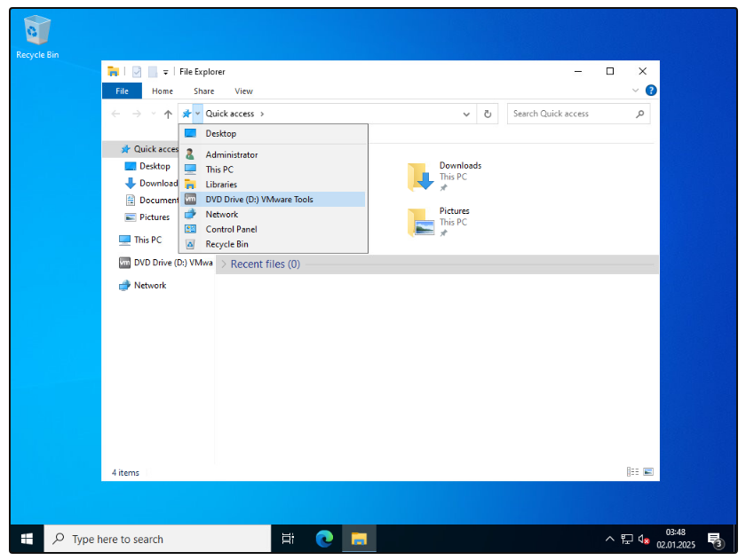Click the Properties quick access toolbar icon
Image resolution: width=746 pixels, height=560 pixels.
click(x=137, y=72)
